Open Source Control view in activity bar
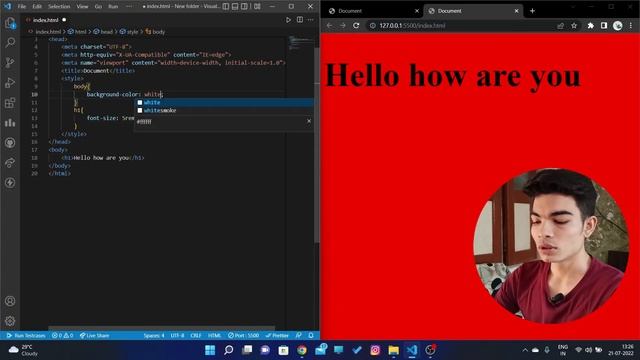The image size is (640, 360). coord(10,62)
